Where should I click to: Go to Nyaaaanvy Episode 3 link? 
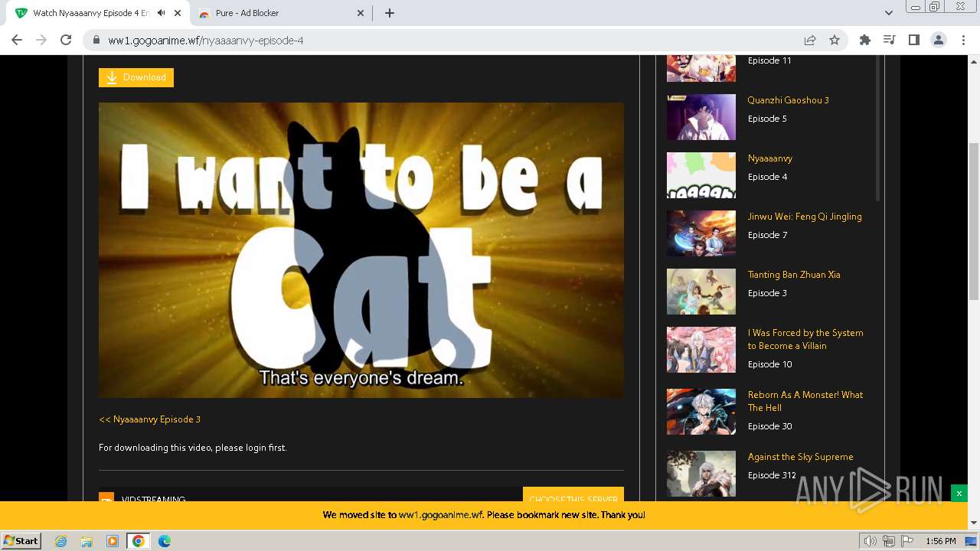[x=150, y=419]
